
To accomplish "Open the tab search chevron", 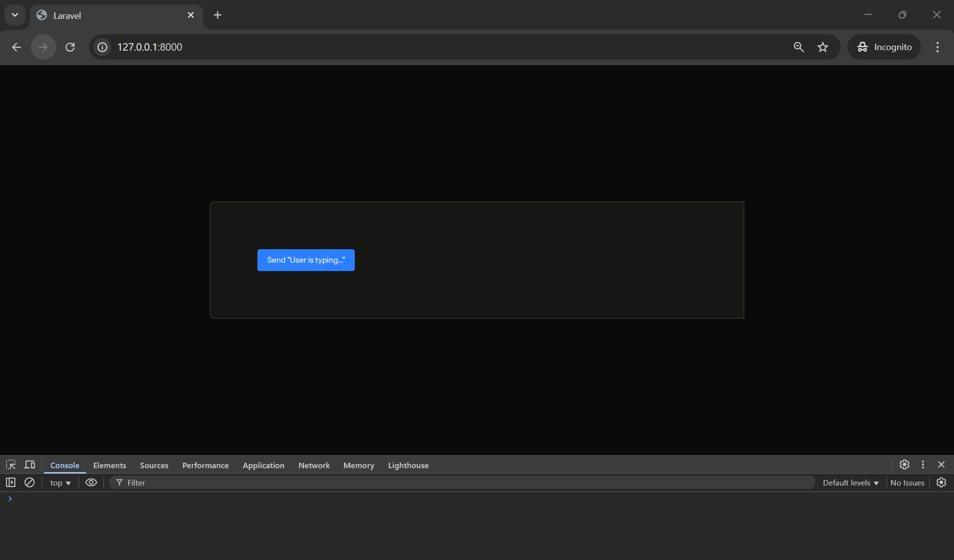I will (15, 15).
